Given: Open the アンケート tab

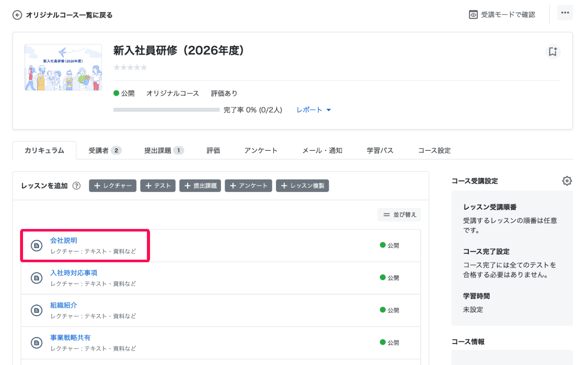Looking at the screenshot, I should (x=261, y=150).
